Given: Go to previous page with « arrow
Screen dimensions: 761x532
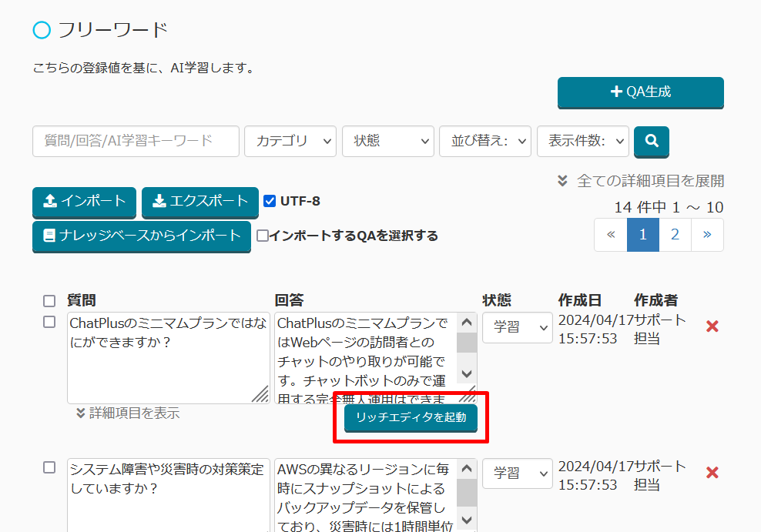Looking at the screenshot, I should click(x=611, y=235).
